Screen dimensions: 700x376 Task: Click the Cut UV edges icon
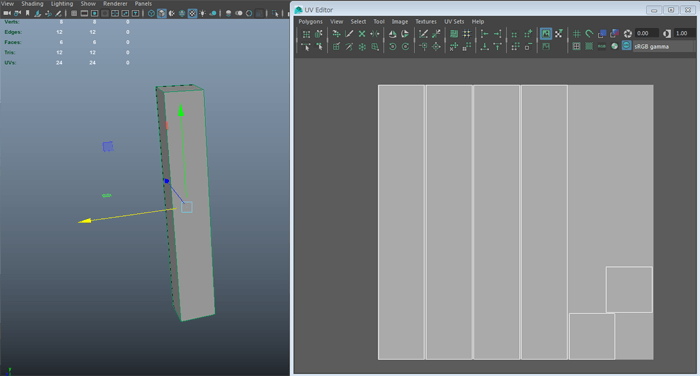coord(349,34)
